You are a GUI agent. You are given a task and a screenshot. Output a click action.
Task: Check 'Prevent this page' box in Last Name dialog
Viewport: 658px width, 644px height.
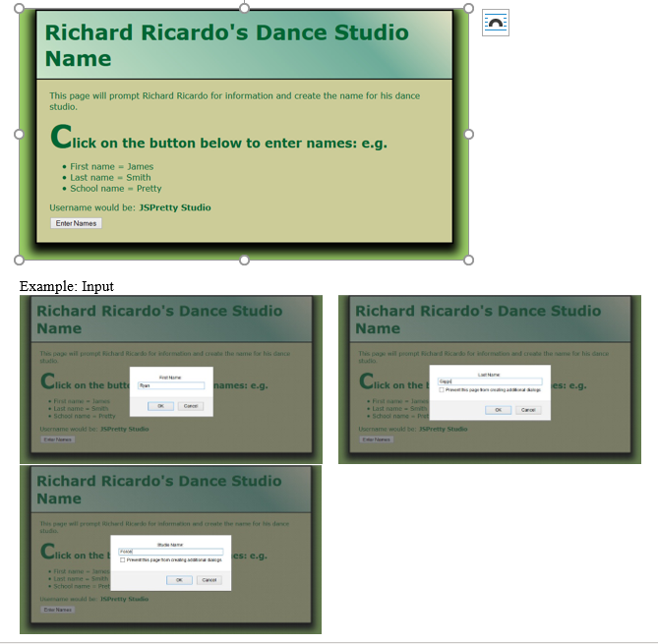point(442,390)
